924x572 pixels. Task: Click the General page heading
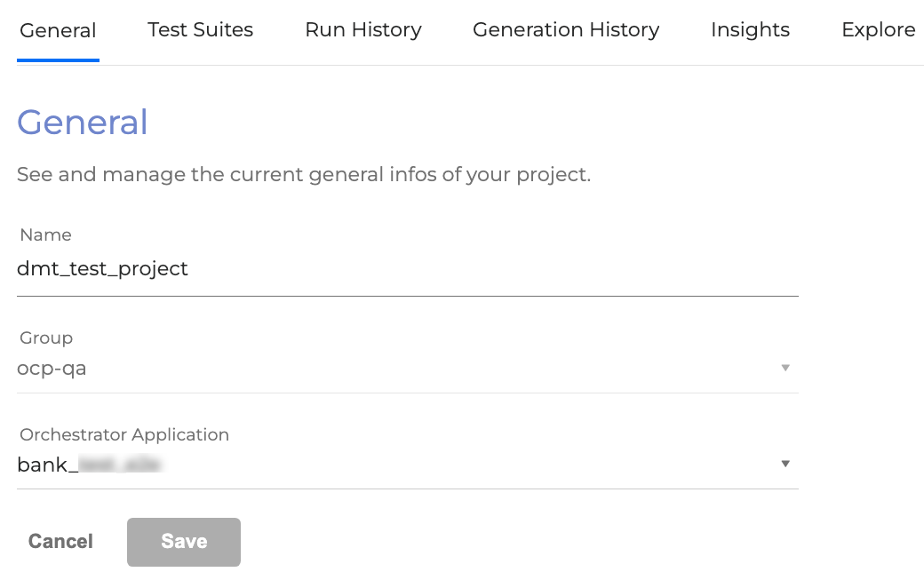tap(83, 123)
